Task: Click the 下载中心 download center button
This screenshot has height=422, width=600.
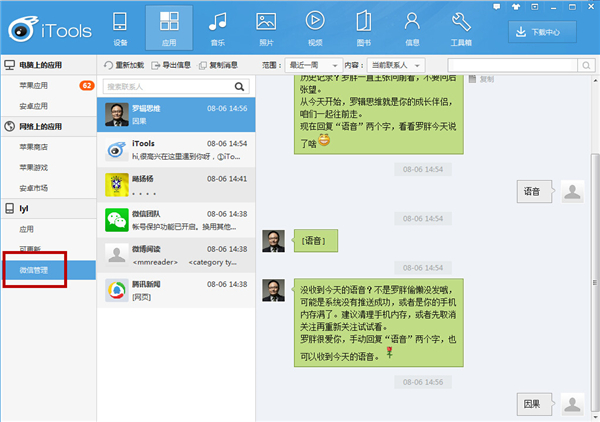Action: click(x=542, y=32)
